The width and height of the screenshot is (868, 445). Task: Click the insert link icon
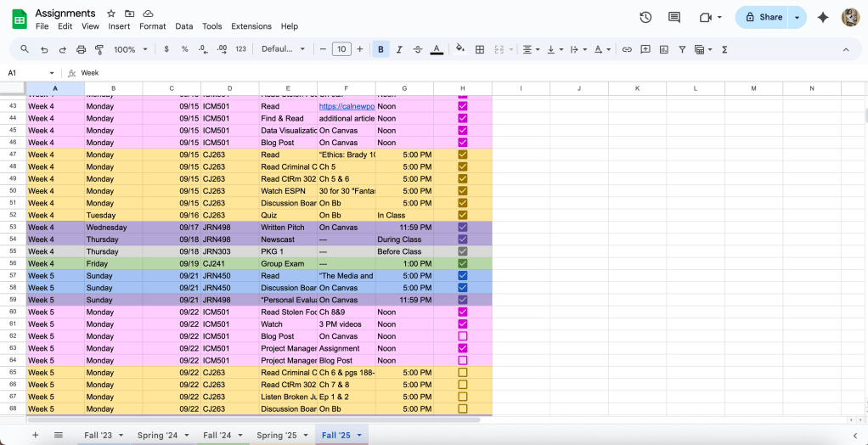[x=627, y=49]
